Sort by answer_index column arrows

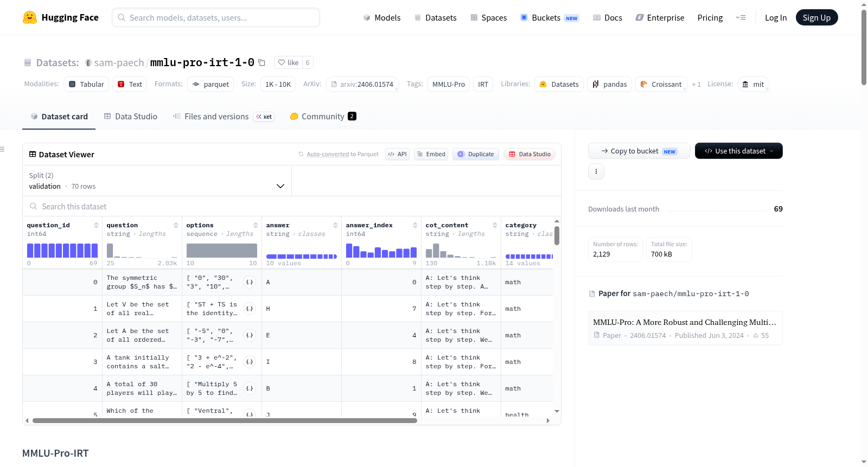(x=415, y=225)
